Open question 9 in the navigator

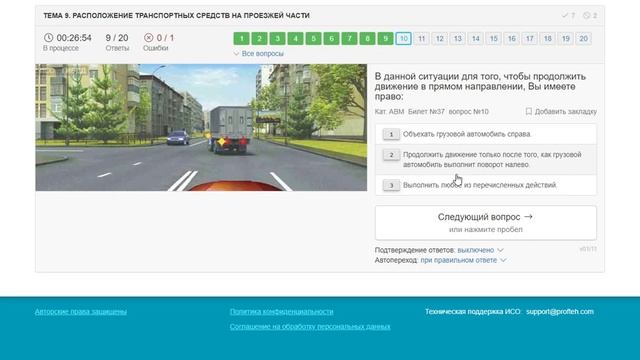(x=385, y=38)
